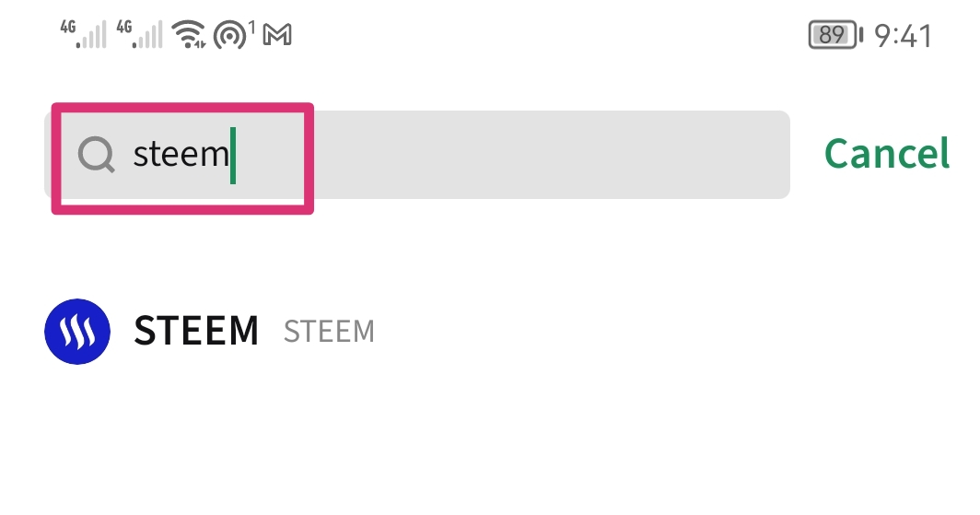Tap the grey STEEM ticker symbol
Screen dimensions: 980x515
coord(329,332)
